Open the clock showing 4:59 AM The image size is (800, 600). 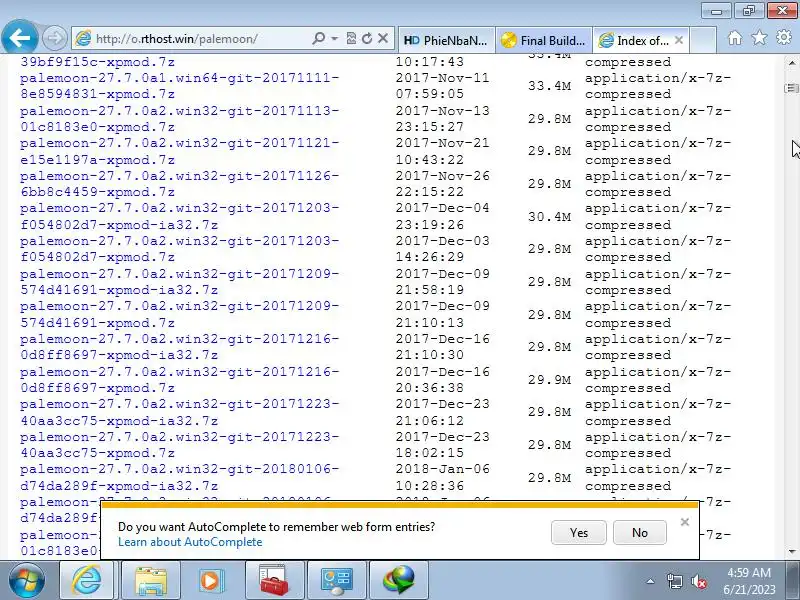point(749,581)
